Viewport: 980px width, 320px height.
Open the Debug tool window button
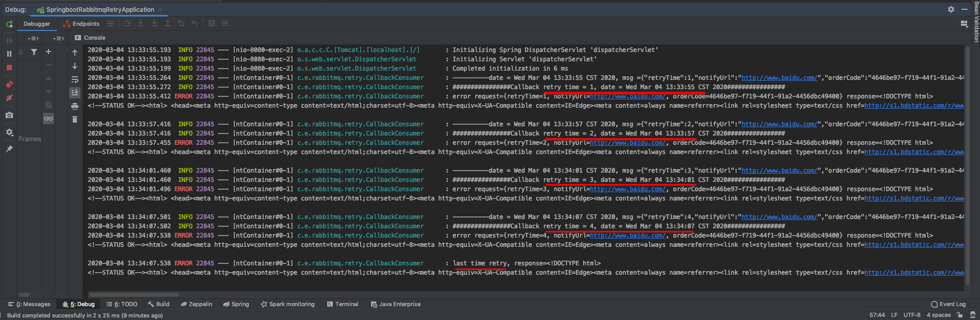pyautogui.click(x=78, y=304)
